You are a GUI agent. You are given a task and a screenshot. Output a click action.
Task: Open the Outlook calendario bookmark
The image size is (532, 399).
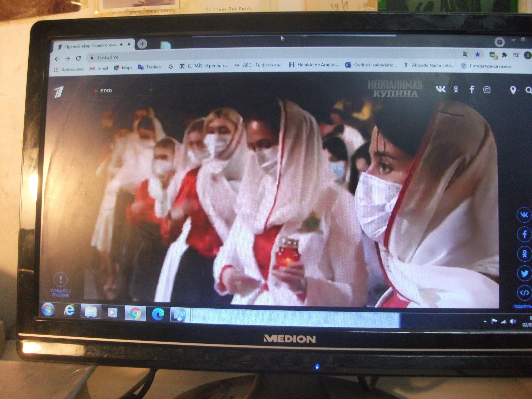click(371, 65)
